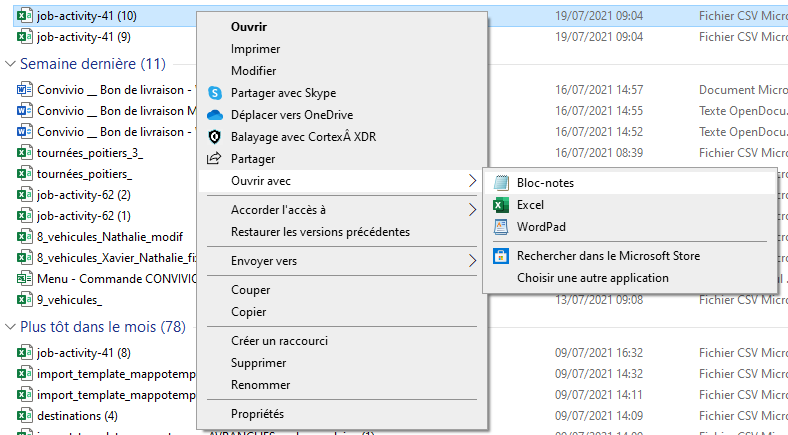788x435 pixels.
Task: Collapse the Semaine dernière group
Action: coord(11,64)
